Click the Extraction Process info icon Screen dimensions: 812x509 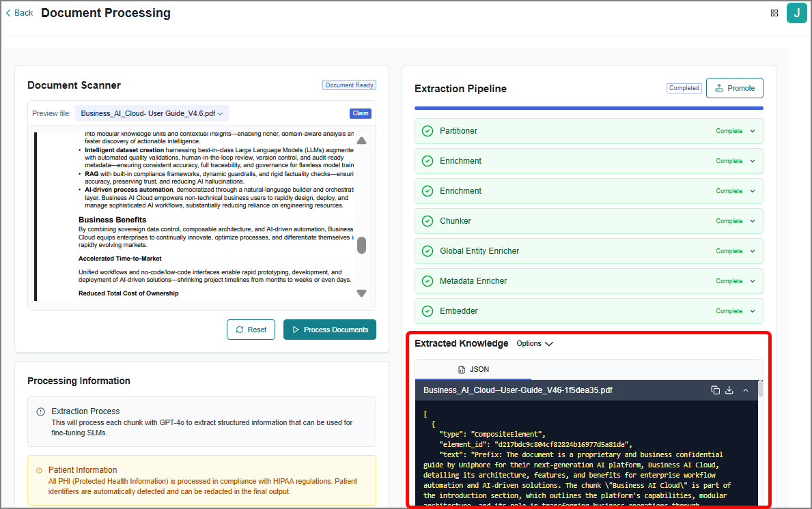pyautogui.click(x=40, y=411)
